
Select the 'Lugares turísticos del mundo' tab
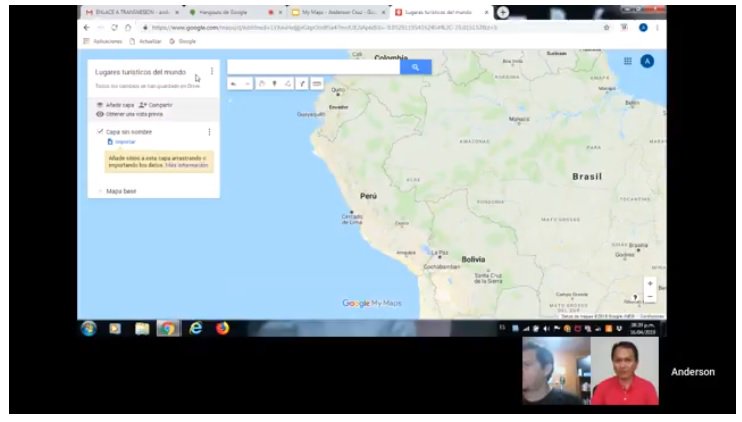441,12
